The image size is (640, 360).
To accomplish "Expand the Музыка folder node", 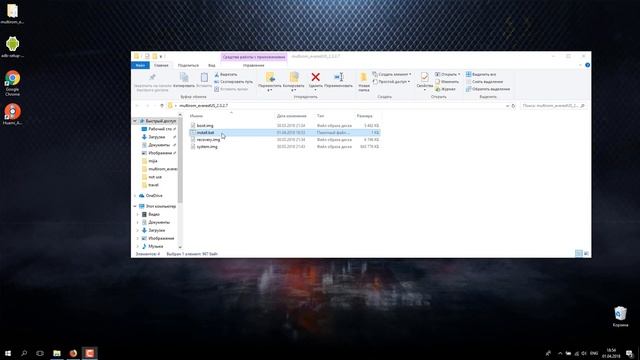I will [x=138, y=247].
